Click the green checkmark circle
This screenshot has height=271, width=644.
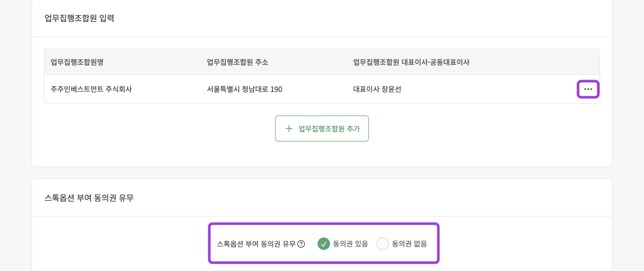tap(324, 243)
